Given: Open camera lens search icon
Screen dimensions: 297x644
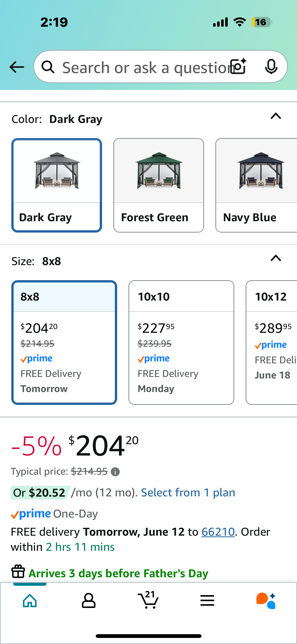Looking at the screenshot, I should pyautogui.click(x=239, y=67).
